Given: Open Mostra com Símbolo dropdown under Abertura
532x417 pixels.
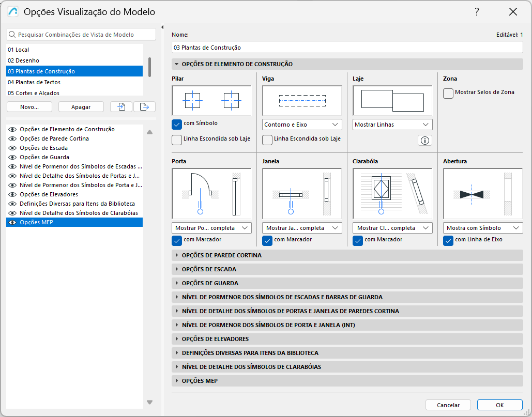Looking at the screenshot, I should click(482, 227).
